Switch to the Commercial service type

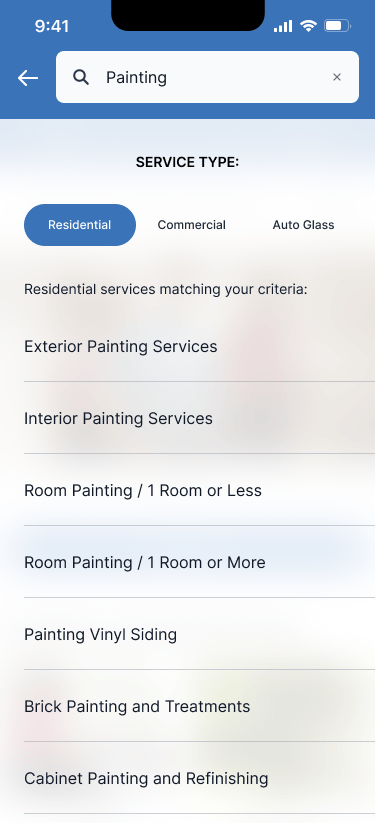point(192,225)
